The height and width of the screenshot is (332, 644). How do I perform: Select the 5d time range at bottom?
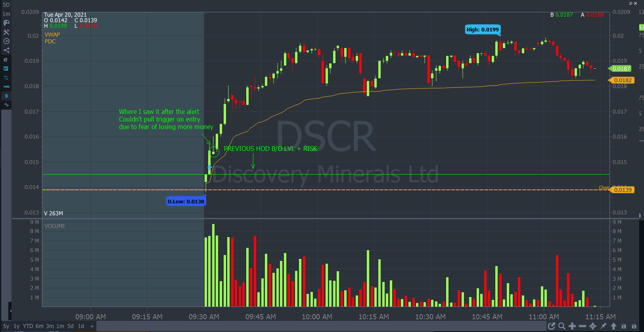point(70,326)
